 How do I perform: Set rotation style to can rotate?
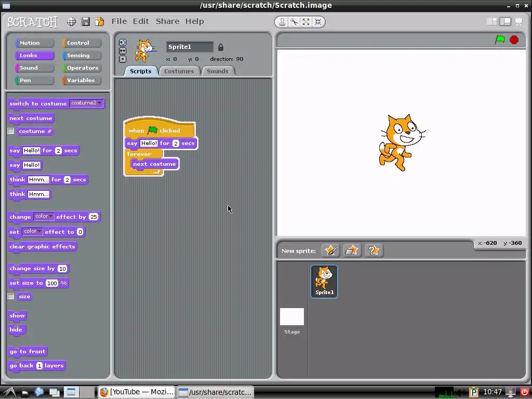(123, 43)
